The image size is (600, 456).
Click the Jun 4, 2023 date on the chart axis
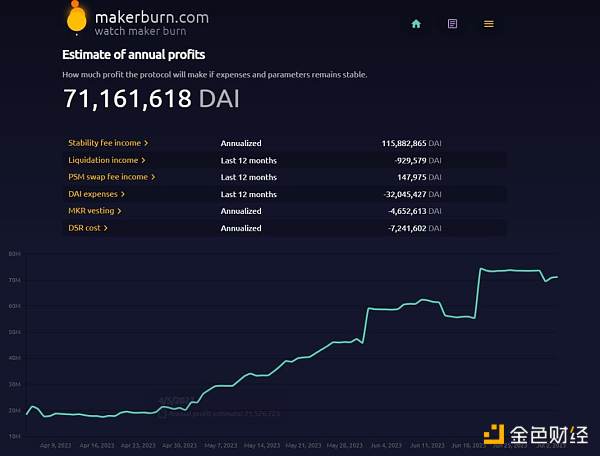(386, 445)
